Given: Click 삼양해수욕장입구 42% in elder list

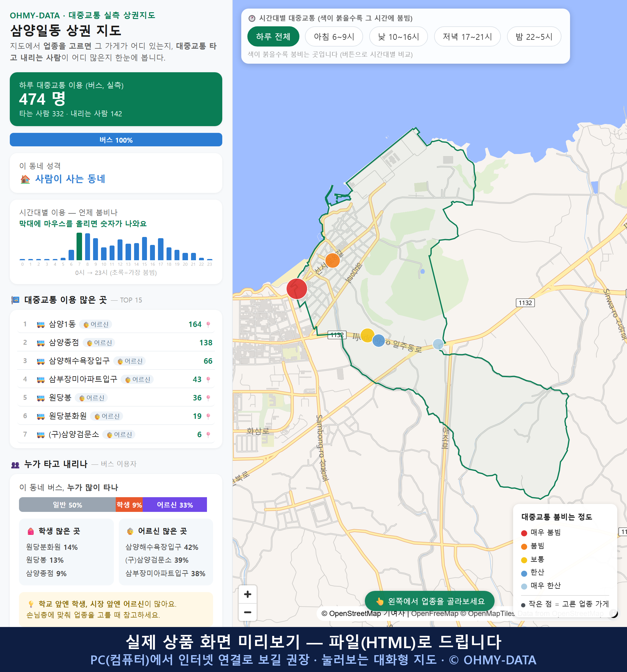Looking at the screenshot, I should [162, 547].
